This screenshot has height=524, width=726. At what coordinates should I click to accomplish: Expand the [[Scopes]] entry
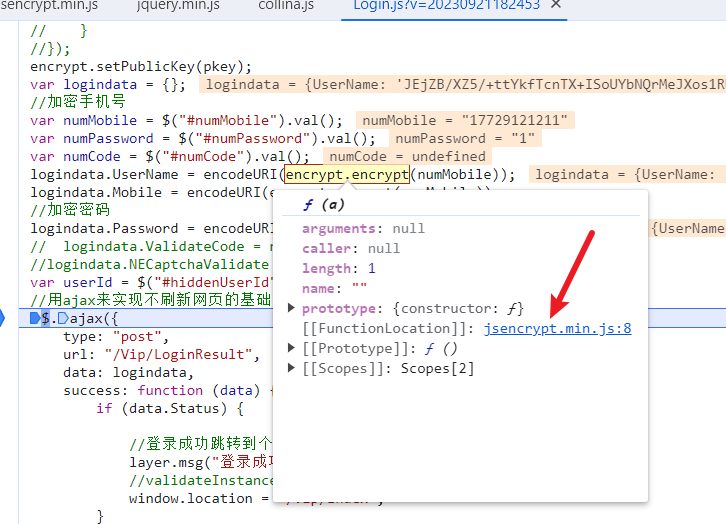(x=291, y=368)
